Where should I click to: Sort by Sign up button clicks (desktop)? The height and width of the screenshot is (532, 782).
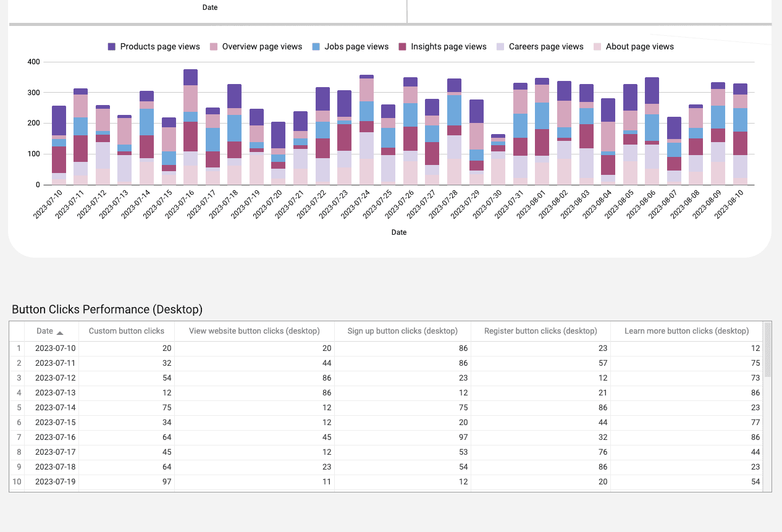click(x=403, y=331)
